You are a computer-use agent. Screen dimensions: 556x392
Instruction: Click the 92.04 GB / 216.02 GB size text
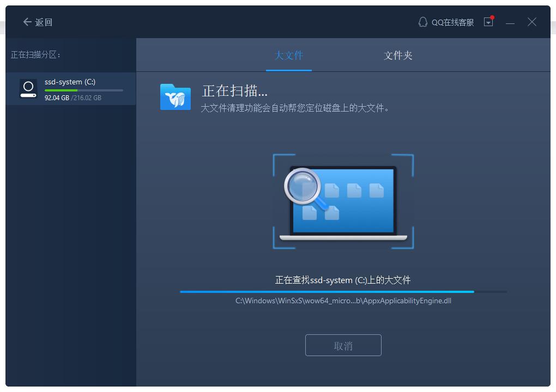pos(73,98)
